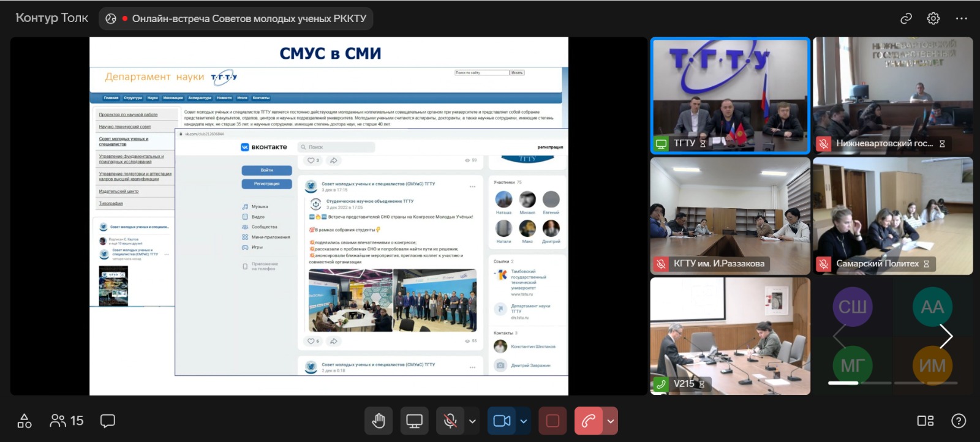The height and width of the screenshot is (442, 980).
Task: Open the help question mark
Action: pos(958,421)
